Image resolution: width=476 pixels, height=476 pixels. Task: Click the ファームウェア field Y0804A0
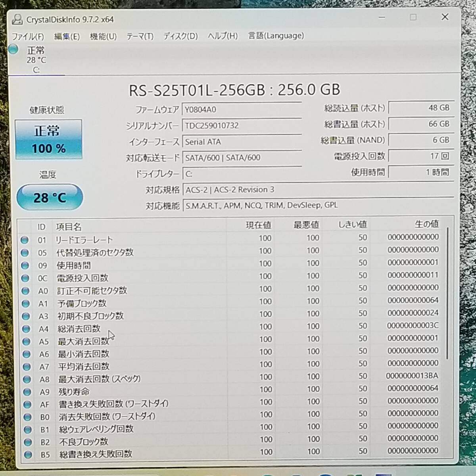242,109
